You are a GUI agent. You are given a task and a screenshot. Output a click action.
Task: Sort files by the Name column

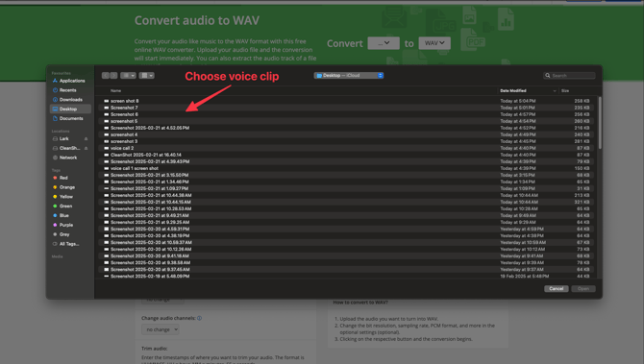(x=115, y=90)
